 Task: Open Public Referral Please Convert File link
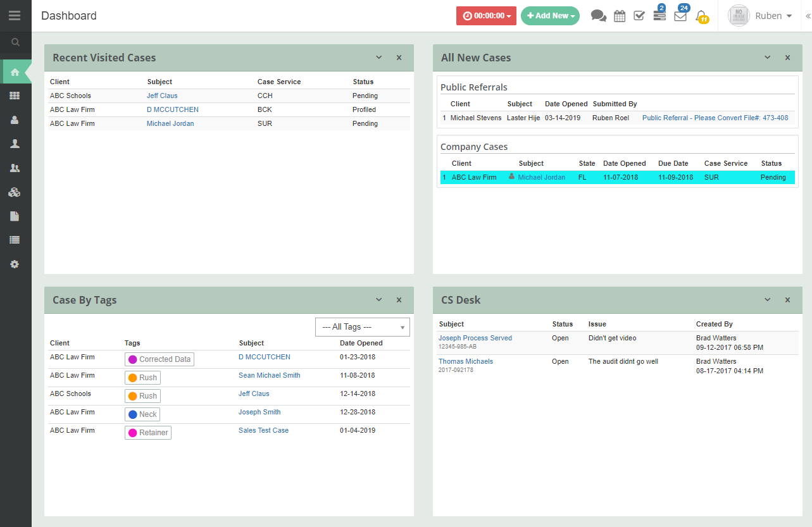click(x=715, y=118)
